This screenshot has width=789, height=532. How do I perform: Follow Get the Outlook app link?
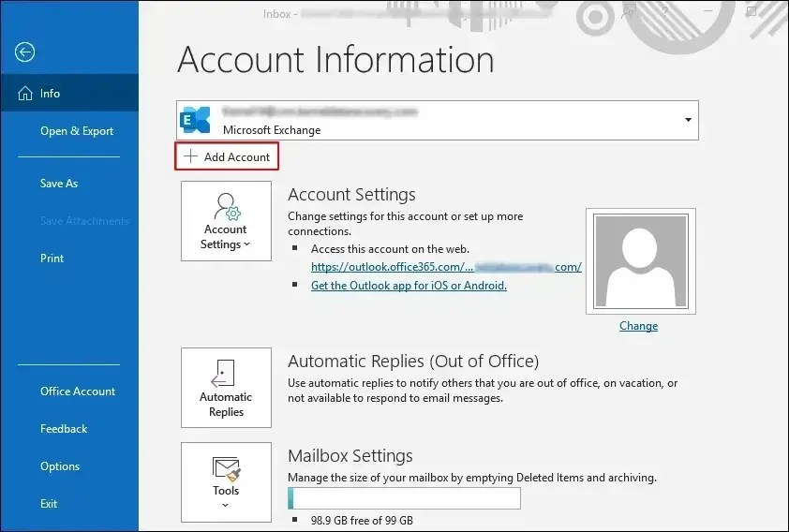(x=409, y=285)
